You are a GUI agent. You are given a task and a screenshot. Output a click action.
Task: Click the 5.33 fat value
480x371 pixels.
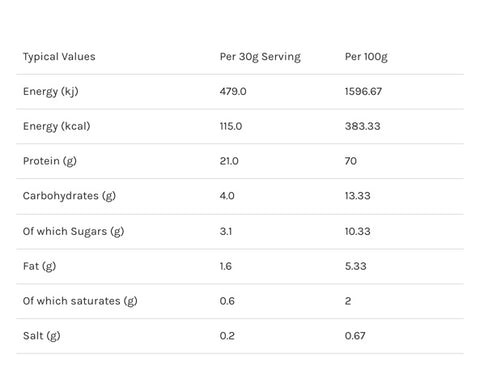[355, 266]
